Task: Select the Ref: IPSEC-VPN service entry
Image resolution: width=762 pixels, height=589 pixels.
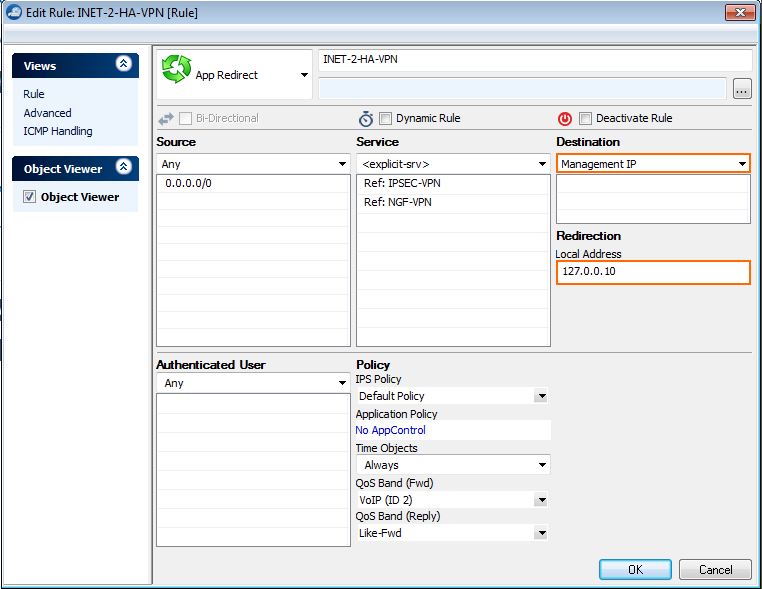Action: 453,184
